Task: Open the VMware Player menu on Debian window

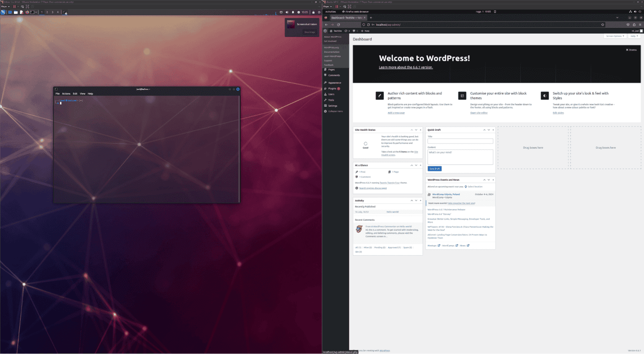Action: point(5,7)
